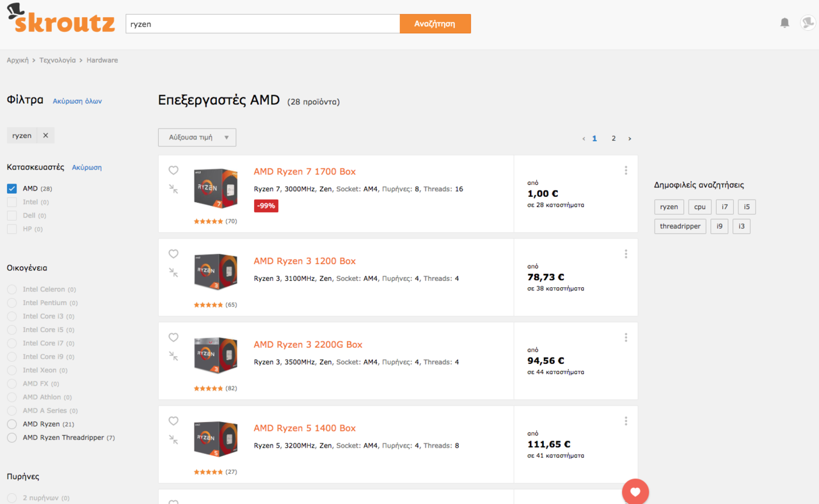Open the Αύξουσα τιμή sort dropdown
This screenshot has width=819, height=504.
[x=197, y=138]
